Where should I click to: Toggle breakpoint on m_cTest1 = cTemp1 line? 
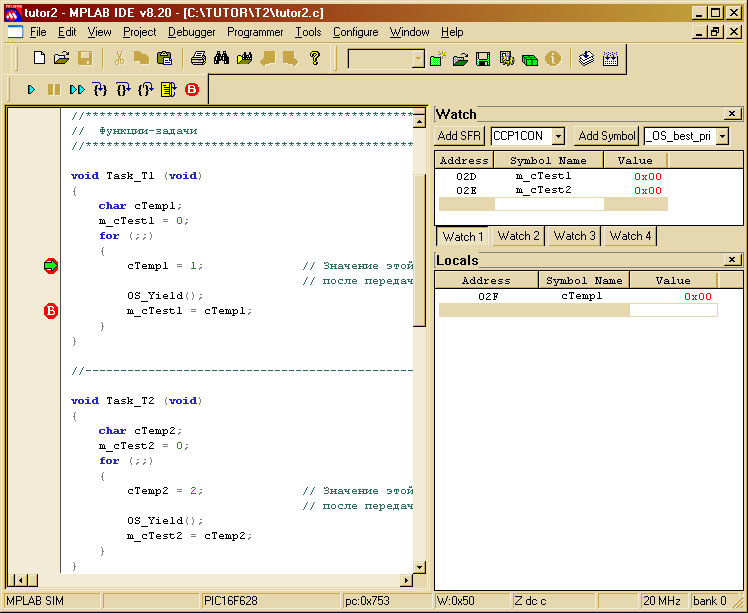click(51, 311)
